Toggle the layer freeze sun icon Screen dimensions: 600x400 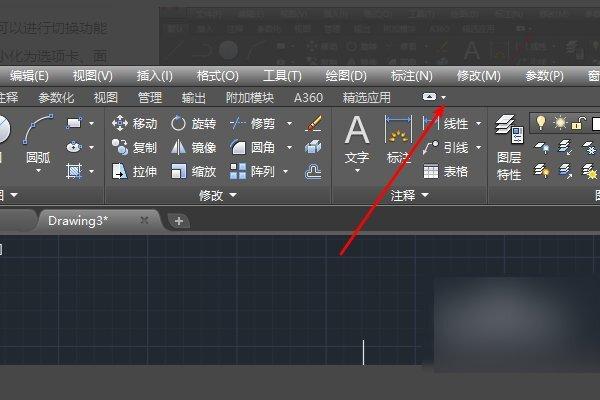click(x=560, y=123)
